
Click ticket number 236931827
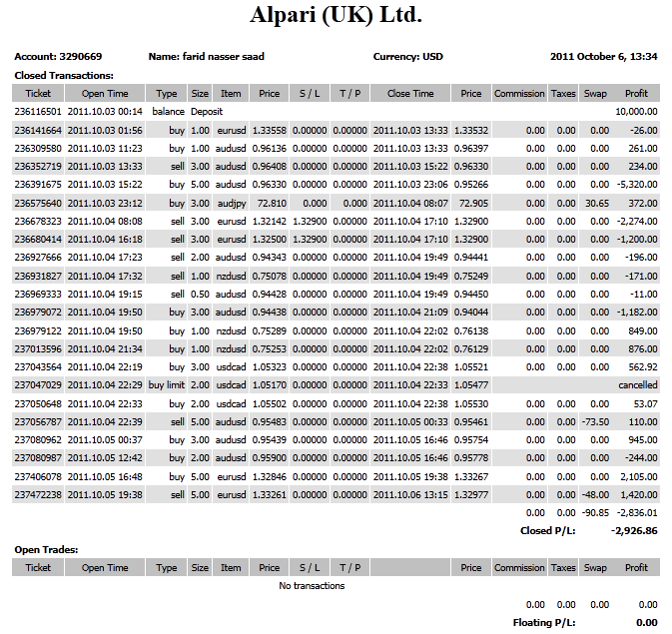(x=38, y=276)
